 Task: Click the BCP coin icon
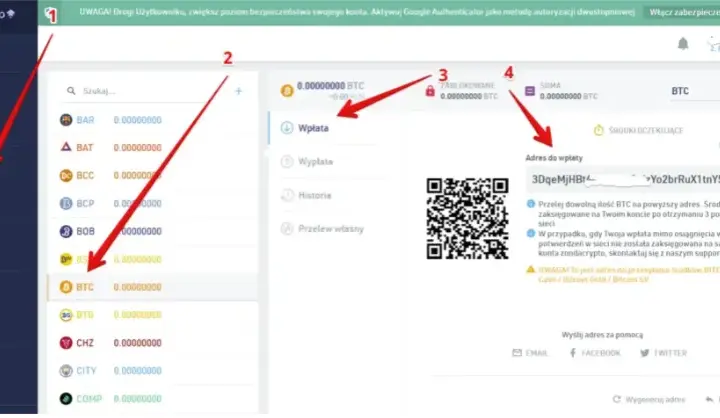pyautogui.click(x=66, y=203)
